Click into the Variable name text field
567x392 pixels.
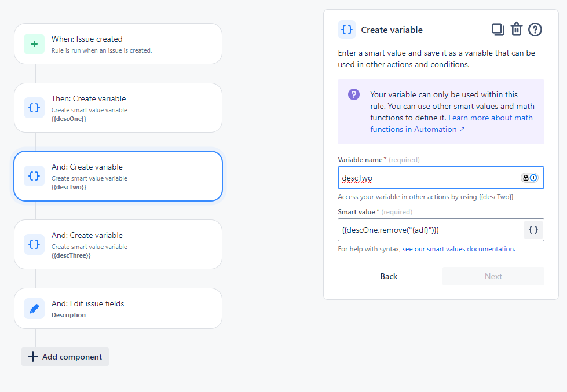[x=429, y=178]
